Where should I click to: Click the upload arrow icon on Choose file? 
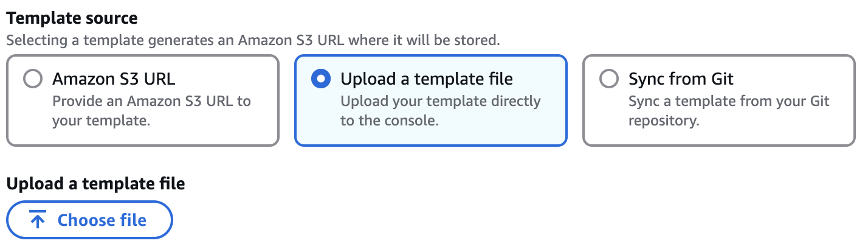pyautogui.click(x=38, y=220)
